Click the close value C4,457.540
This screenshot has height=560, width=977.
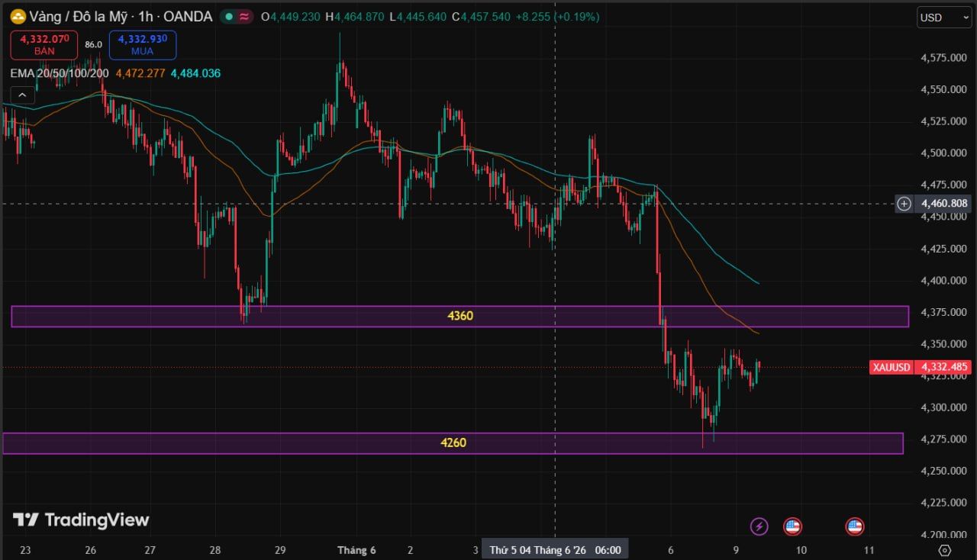tap(481, 16)
